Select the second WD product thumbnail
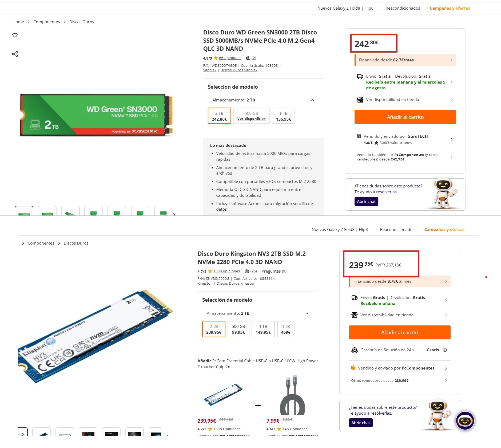Screen dimensions: 501x448 click(47, 211)
